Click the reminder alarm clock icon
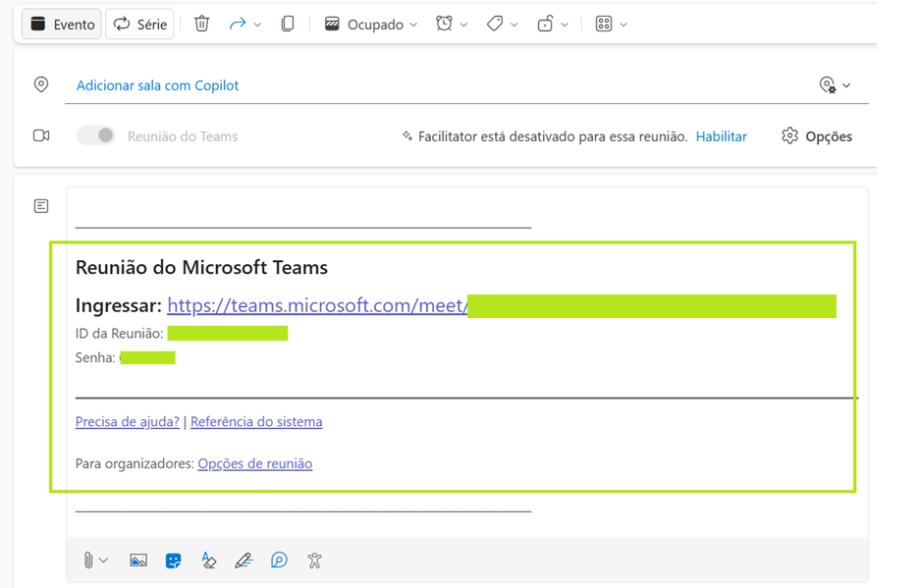 444,24
